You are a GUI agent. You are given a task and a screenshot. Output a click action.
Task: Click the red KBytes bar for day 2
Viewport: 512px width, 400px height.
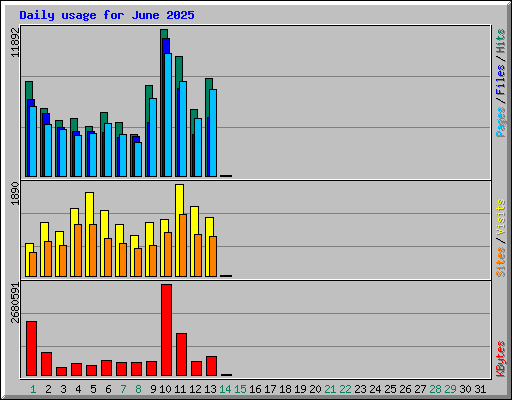point(47,364)
